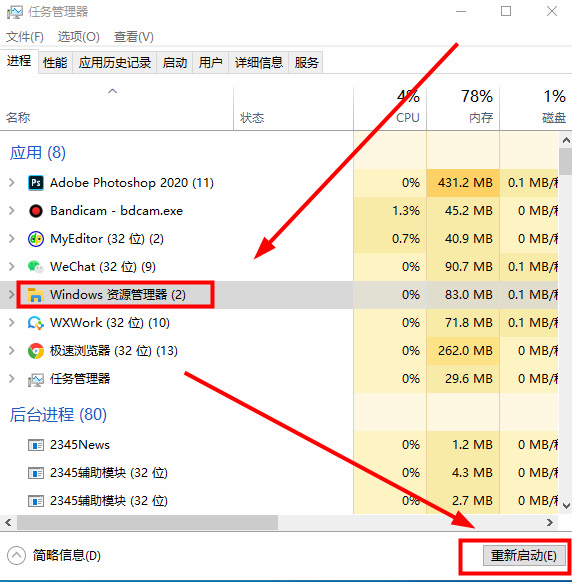The image size is (572, 582).
Task: Switch to the 进程 tab
Action: tap(19, 61)
